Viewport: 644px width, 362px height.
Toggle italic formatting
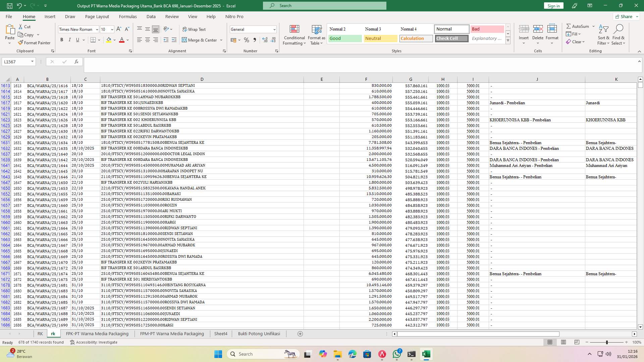click(69, 40)
